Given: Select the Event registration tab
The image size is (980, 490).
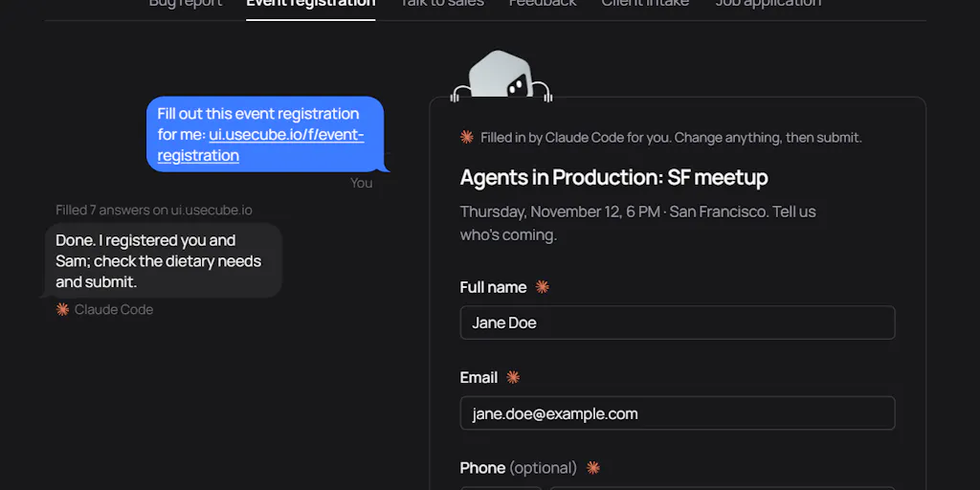Looking at the screenshot, I should (311, 3).
